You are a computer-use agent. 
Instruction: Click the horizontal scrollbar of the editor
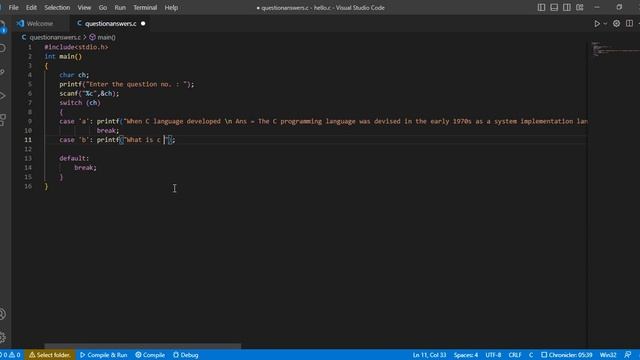142,346
